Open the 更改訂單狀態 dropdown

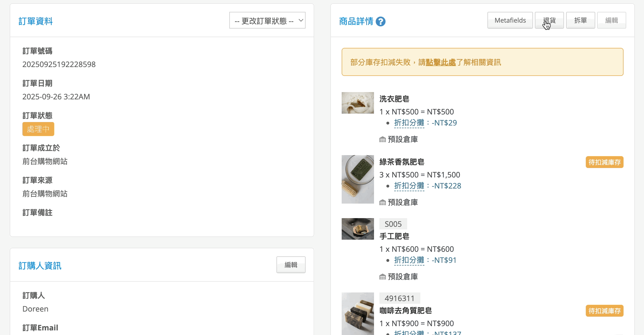(x=267, y=20)
